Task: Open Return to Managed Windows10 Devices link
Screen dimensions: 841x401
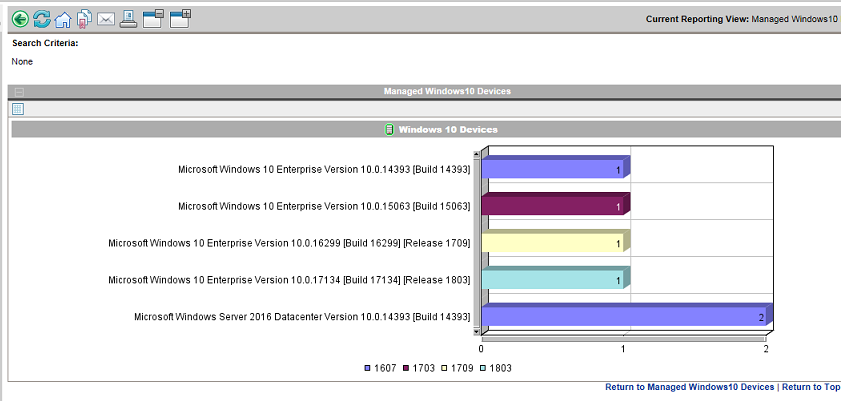Action: coord(690,387)
